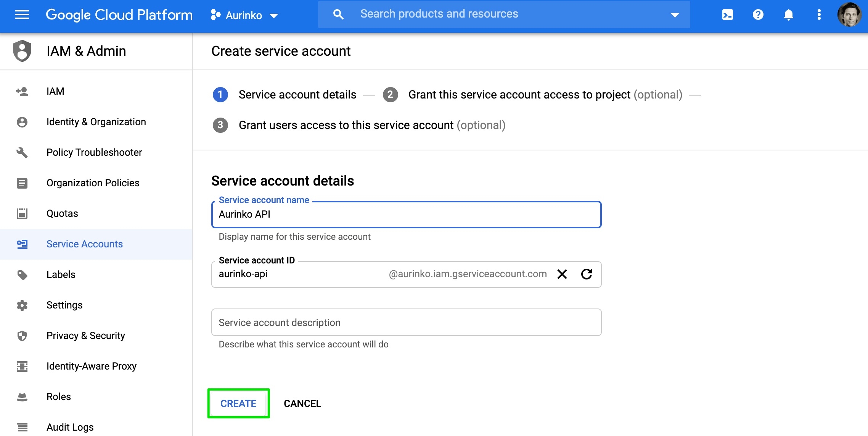Expand the search bar dropdown arrow
This screenshot has width=868, height=436.
(675, 15)
